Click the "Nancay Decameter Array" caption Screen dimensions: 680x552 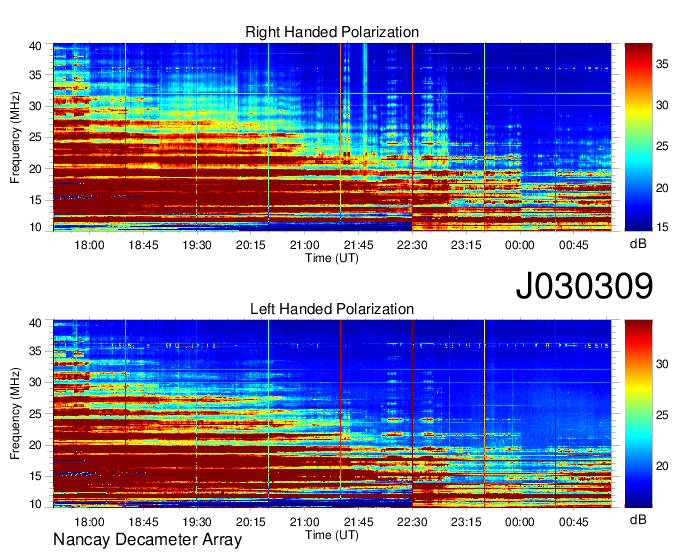147,540
